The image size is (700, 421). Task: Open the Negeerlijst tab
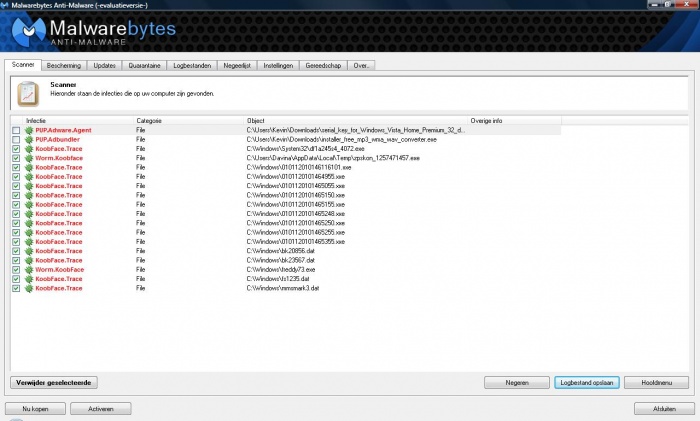(237, 66)
